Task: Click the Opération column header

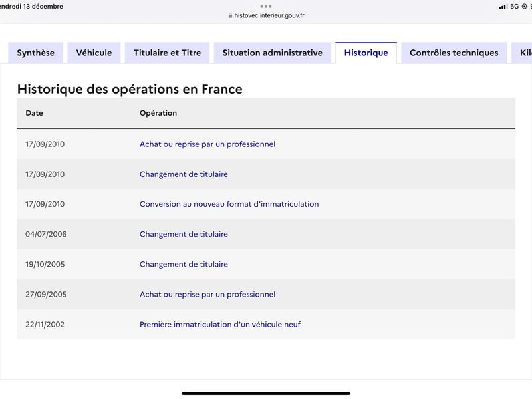Action: pyautogui.click(x=158, y=113)
